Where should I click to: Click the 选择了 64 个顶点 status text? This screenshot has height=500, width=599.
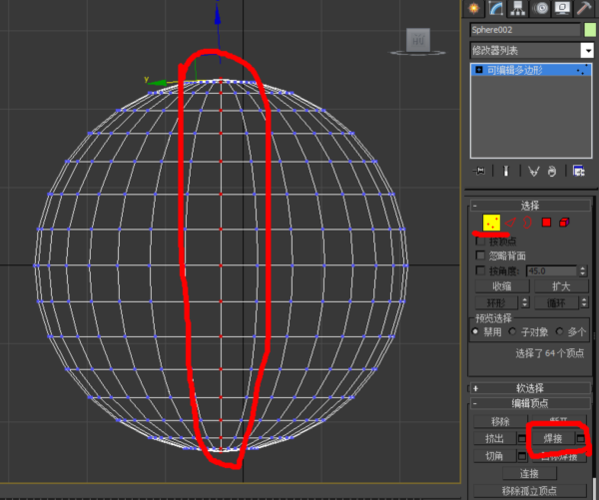550,353
